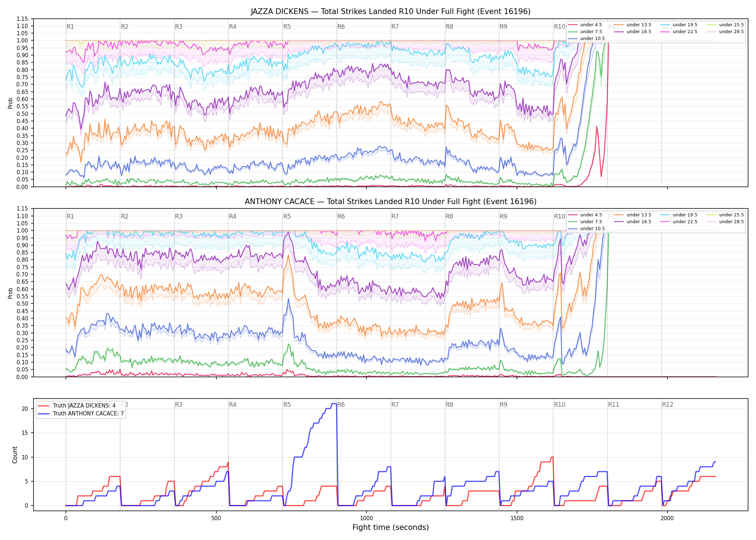Viewport: 756px width, 540px height.
Task: Click the 0.50 tick on Anthony Cacace chart
Action: [22, 304]
